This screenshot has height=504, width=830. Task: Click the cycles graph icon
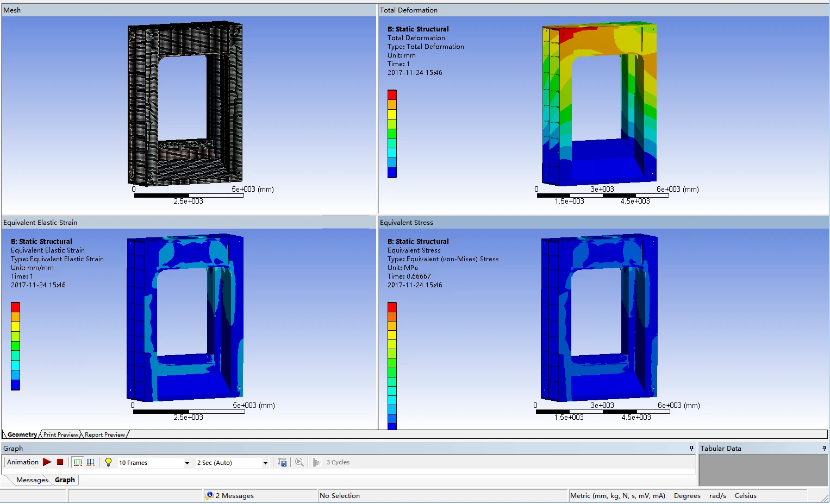tap(317, 462)
